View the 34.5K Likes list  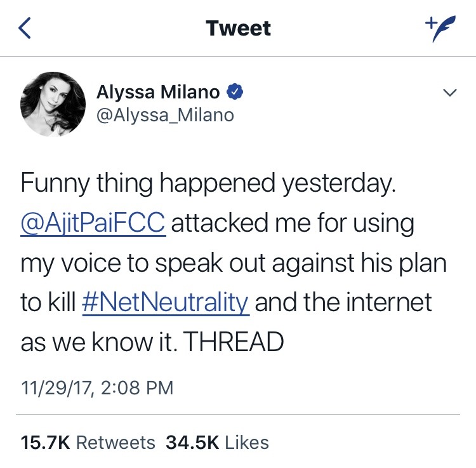[x=217, y=442]
